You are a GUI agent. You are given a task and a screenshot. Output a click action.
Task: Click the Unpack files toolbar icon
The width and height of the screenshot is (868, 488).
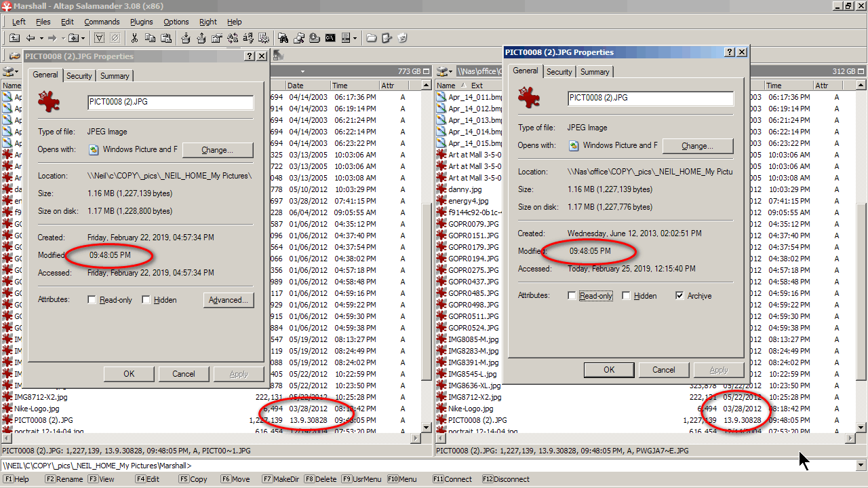point(201,38)
